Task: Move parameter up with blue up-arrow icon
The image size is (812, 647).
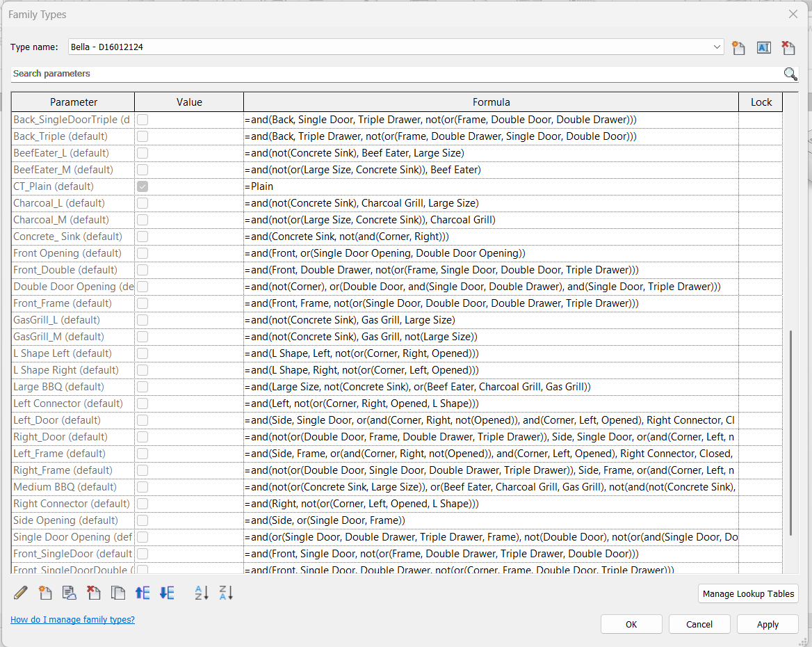Action: (143, 593)
